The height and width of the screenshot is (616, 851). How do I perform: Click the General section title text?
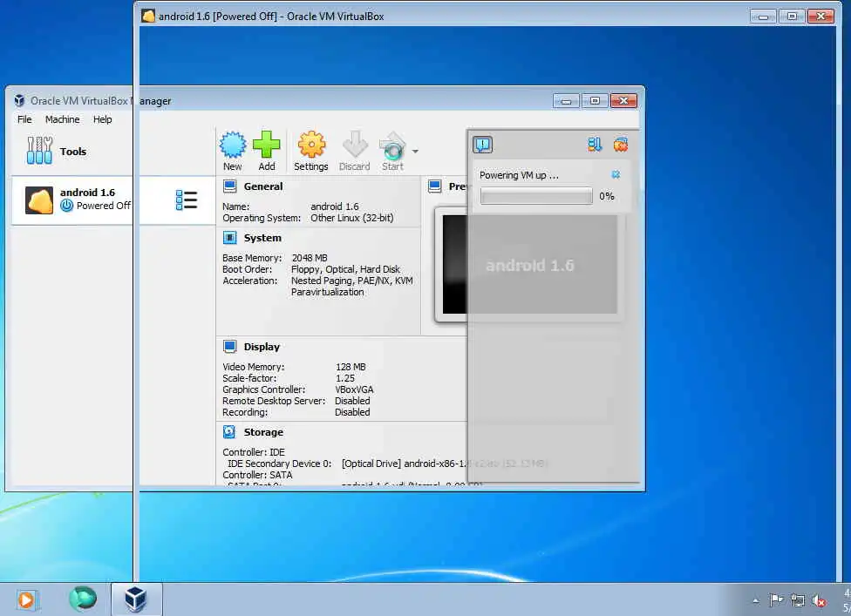click(x=263, y=186)
